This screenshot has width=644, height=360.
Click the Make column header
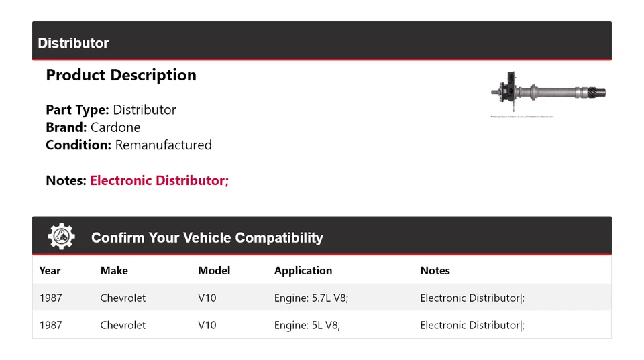pyautogui.click(x=114, y=271)
